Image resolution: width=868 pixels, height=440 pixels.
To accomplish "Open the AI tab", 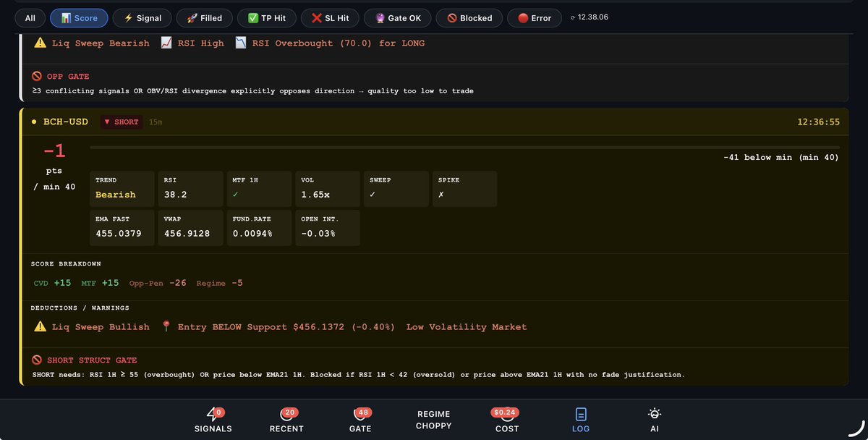I will click(x=654, y=420).
